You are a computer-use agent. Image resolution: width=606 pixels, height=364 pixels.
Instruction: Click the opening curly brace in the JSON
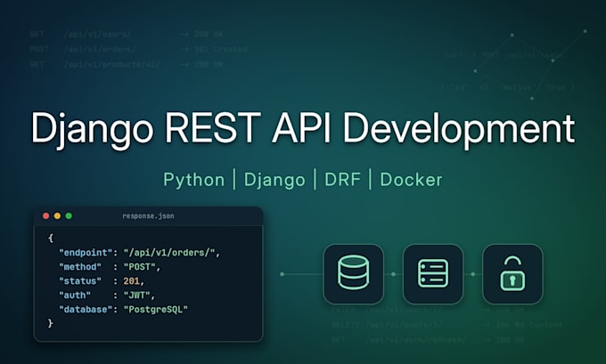pyautogui.click(x=51, y=239)
